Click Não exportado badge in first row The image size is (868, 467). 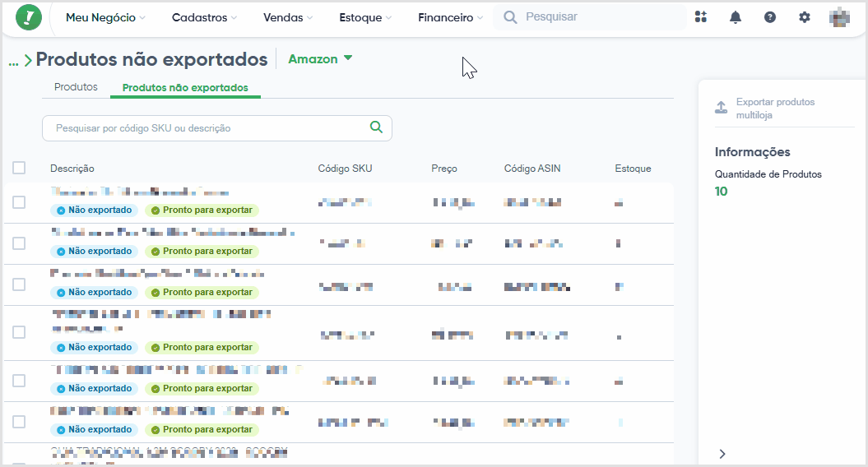point(94,210)
